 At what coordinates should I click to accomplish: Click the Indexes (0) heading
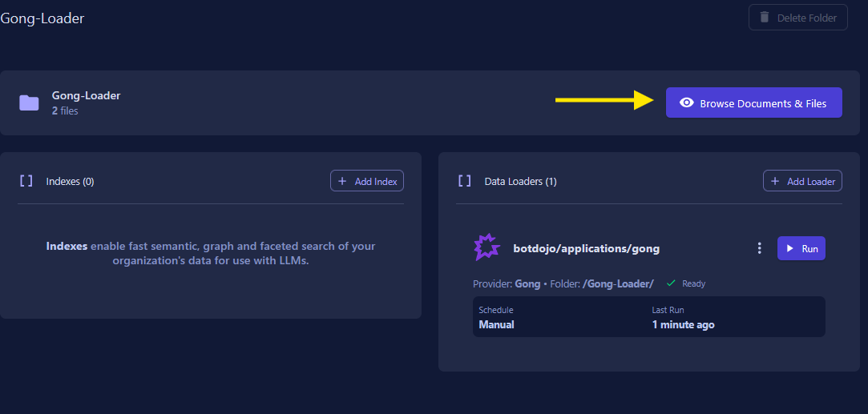pyautogui.click(x=70, y=182)
